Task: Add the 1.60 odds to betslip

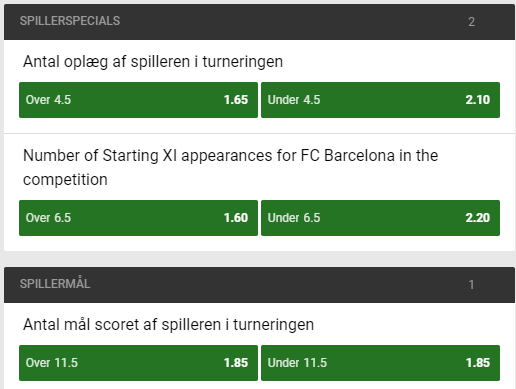Action: tap(236, 218)
